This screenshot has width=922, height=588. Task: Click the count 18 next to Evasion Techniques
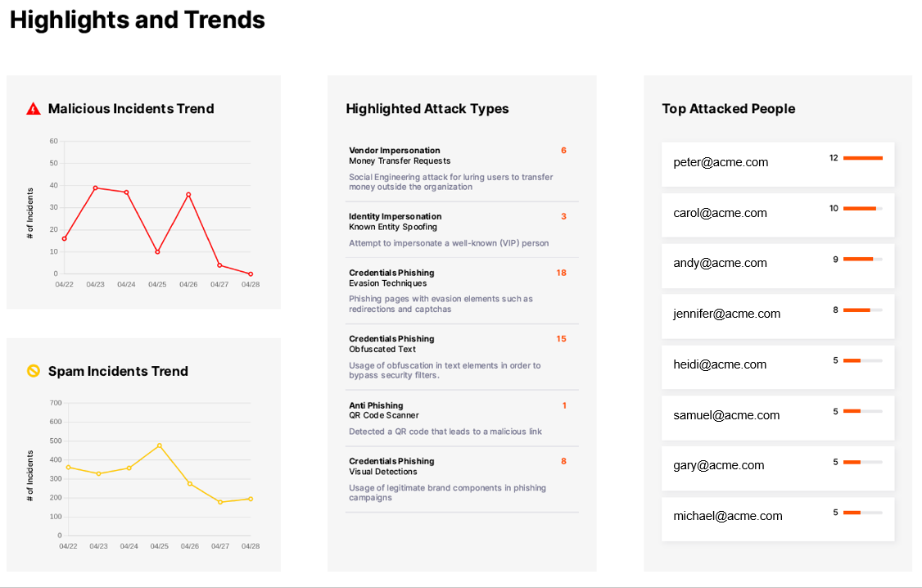coord(561,273)
